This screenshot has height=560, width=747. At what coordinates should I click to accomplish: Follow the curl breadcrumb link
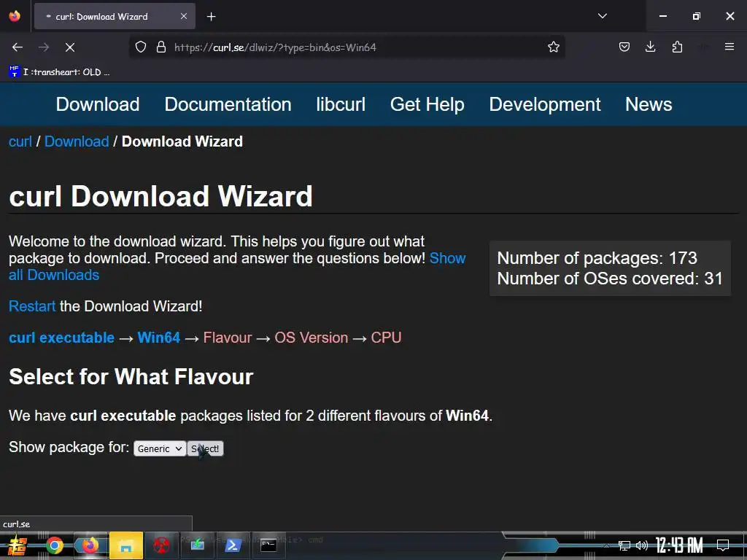click(x=20, y=141)
